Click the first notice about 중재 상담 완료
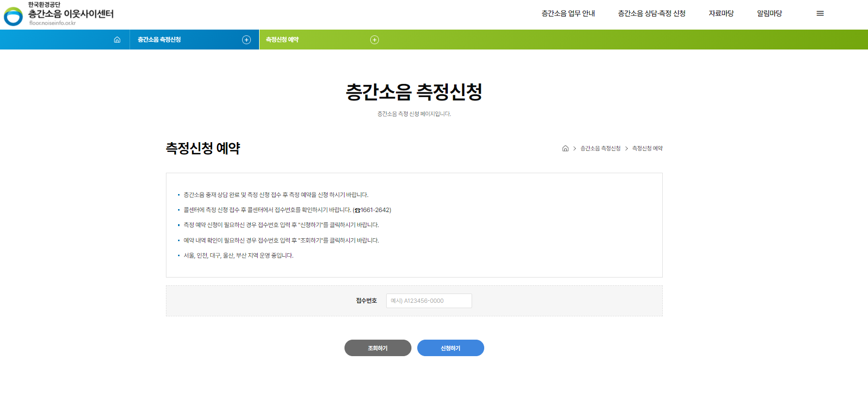 pyautogui.click(x=276, y=195)
